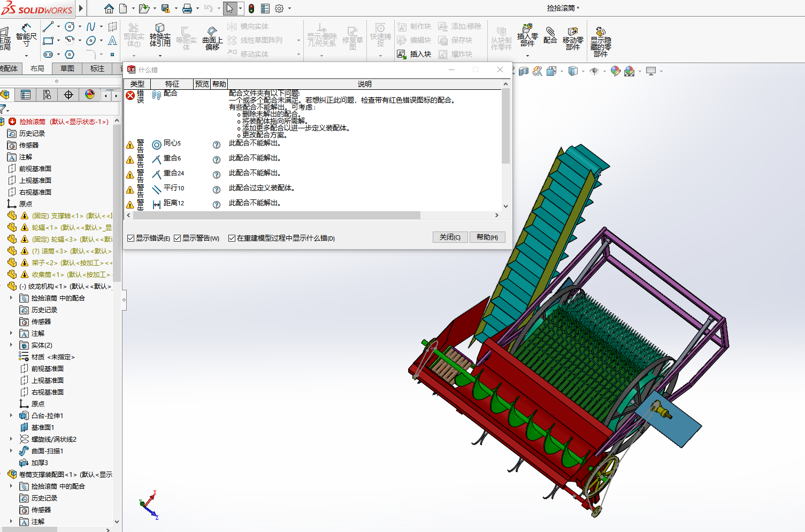Click Show Hidden Components (显示隐藏的零部件)
Screen dimensions: 805x532
click(x=601, y=42)
